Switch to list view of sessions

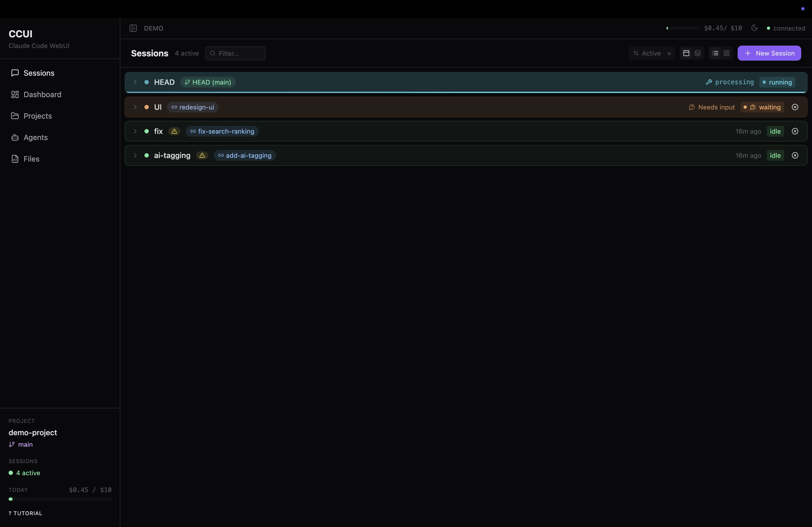tap(715, 53)
